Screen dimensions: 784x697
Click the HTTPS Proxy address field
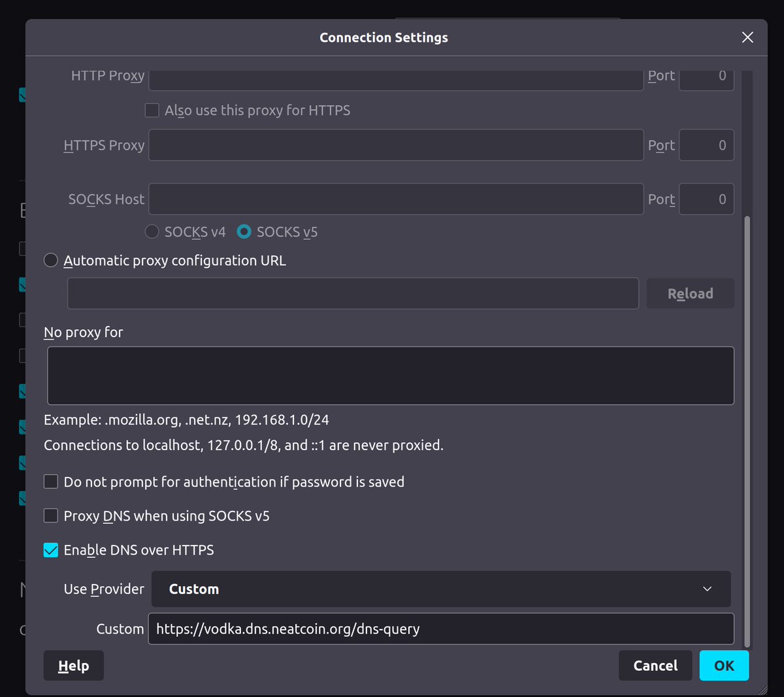(396, 145)
